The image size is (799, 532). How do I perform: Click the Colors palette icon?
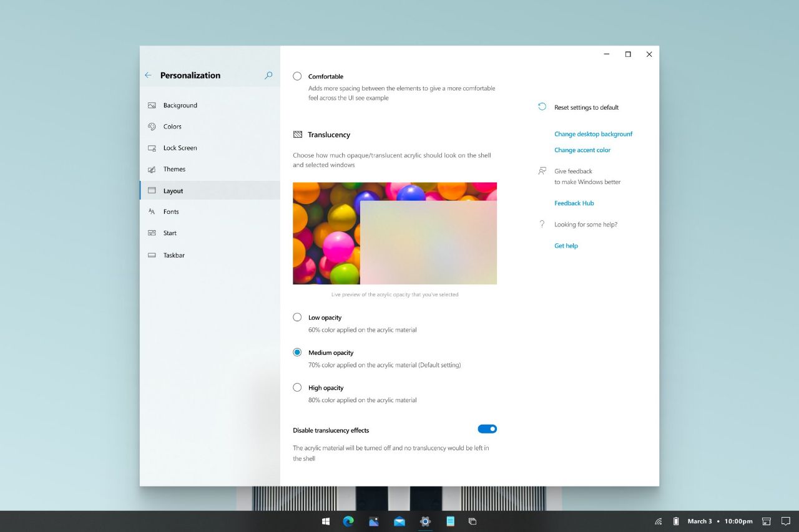[x=152, y=127]
